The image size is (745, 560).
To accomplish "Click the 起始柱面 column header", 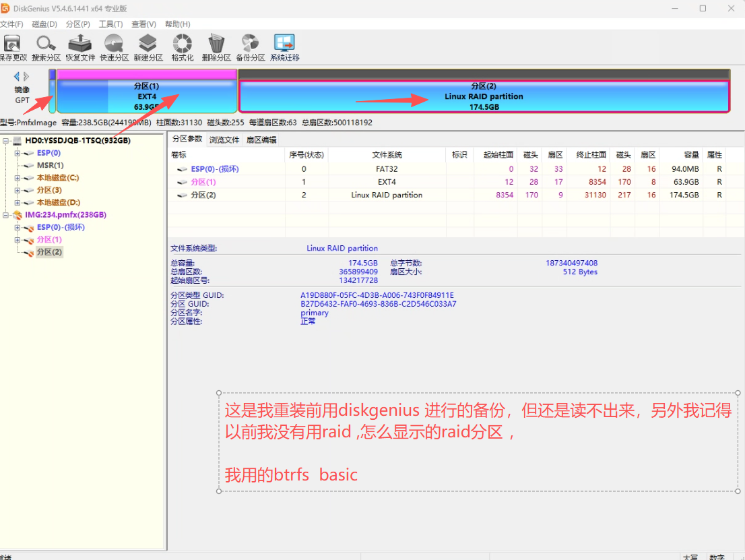I will tap(496, 155).
